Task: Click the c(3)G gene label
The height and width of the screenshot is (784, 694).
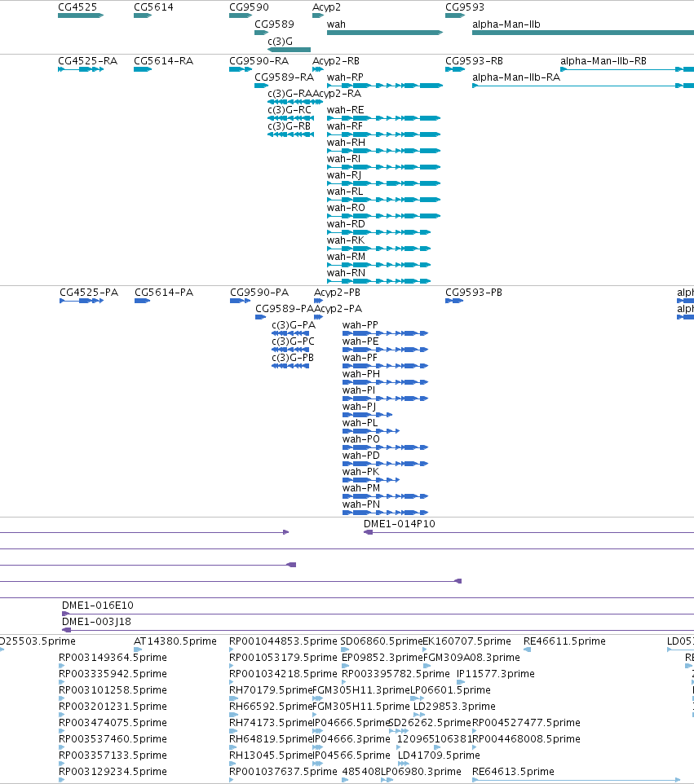Action: [281, 42]
